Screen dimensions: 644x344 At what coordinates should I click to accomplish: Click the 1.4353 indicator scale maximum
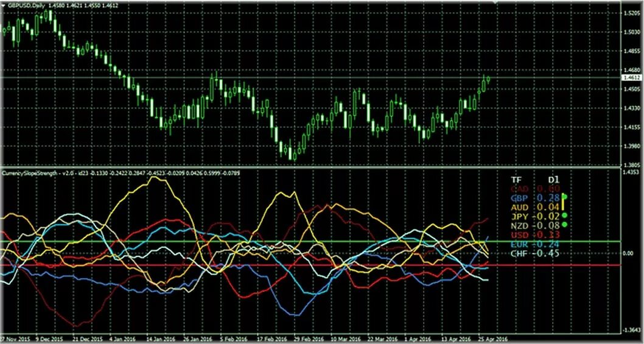tap(631, 172)
